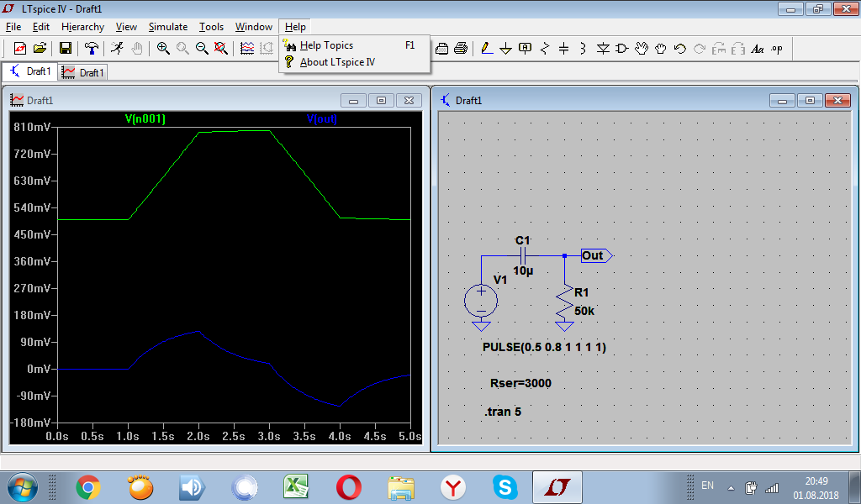Screen dimensions: 861x504
Task: Open the SPICE directive .op tool
Action: (777, 49)
